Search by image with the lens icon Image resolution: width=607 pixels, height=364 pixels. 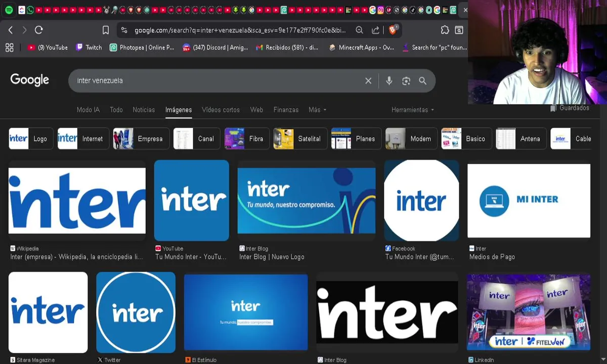pos(406,81)
